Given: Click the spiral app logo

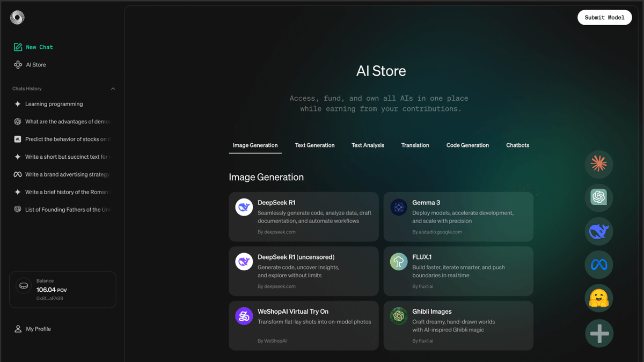Looking at the screenshot, I should (x=17, y=18).
